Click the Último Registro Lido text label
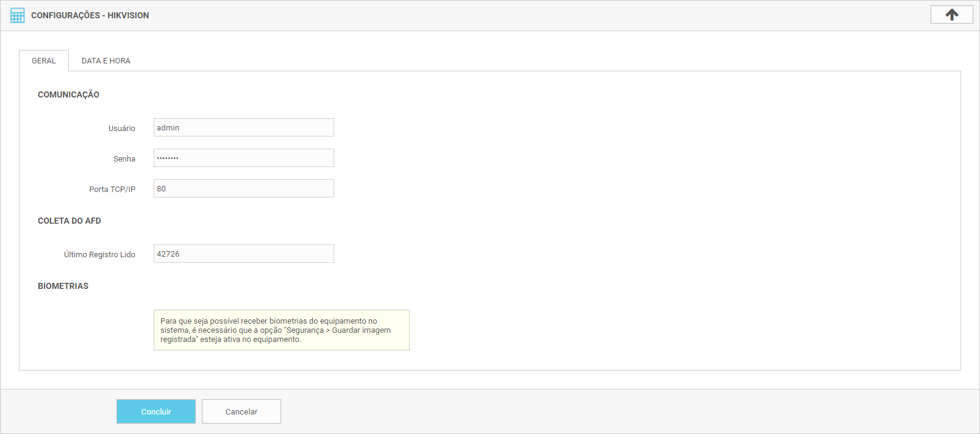This screenshot has width=980, height=434. (99, 255)
